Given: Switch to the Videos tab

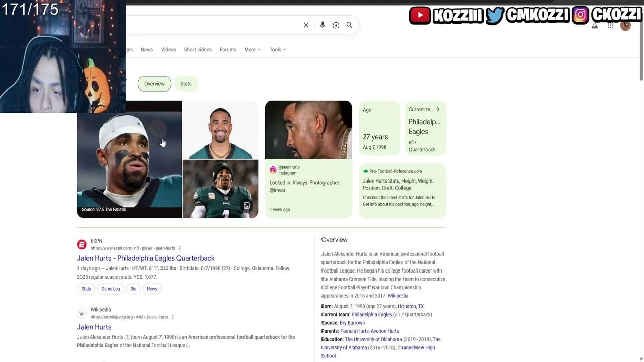Looking at the screenshot, I should point(168,50).
